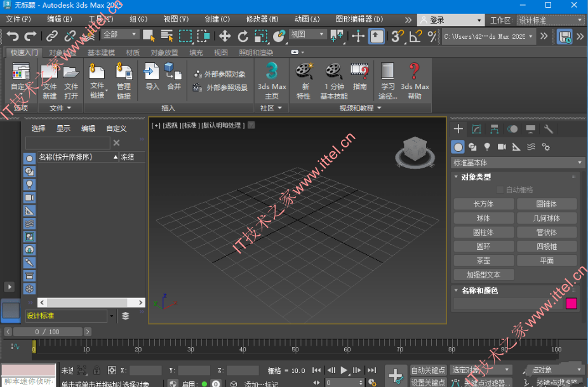588x387 pixels.
Task: Switch to the 基本建模 ribbon tab
Action: coord(101,53)
